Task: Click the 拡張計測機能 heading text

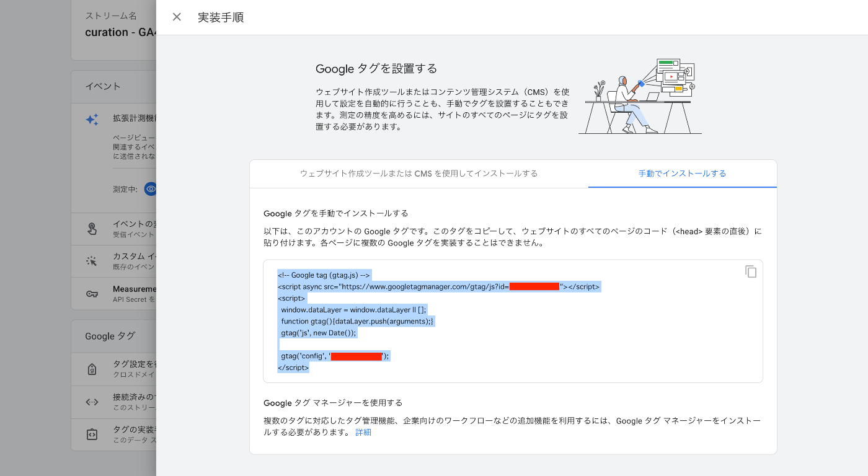Action: 135,117
